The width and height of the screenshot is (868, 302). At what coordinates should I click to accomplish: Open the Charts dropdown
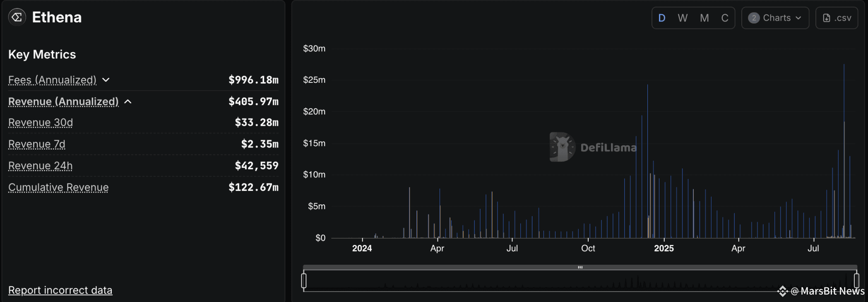pyautogui.click(x=775, y=18)
